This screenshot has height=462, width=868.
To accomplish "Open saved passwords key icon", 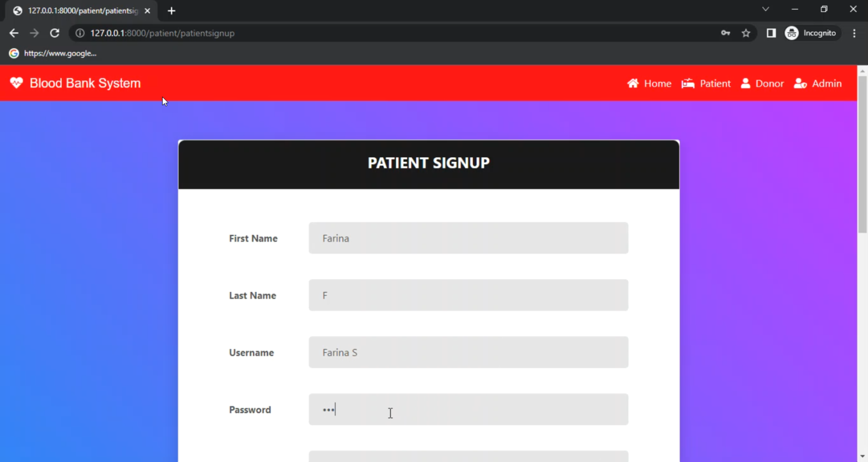I will click(x=726, y=34).
